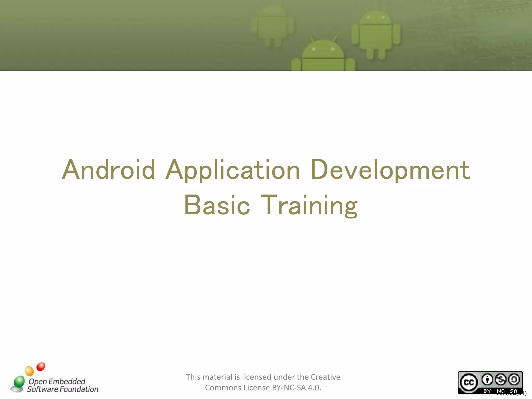Click the 'Open Embedded' logo text

coord(57,381)
